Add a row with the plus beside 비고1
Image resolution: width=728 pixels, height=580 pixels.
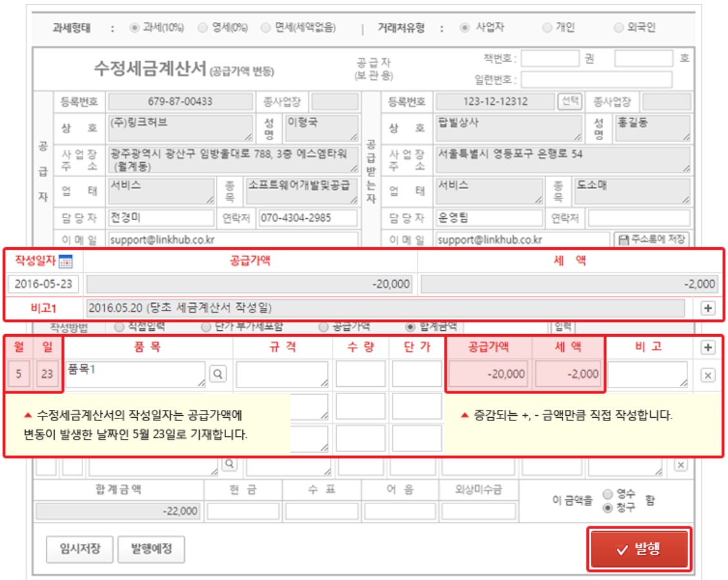click(x=707, y=308)
